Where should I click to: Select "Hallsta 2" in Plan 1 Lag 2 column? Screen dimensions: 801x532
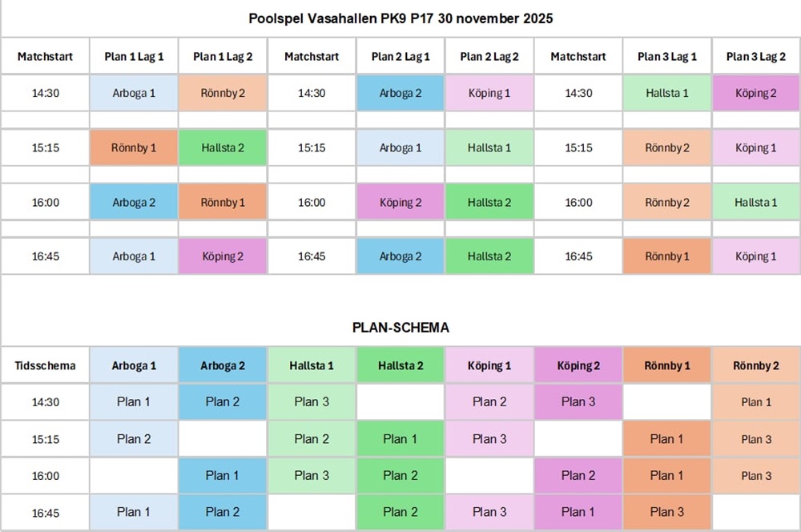[x=223, y=147]
